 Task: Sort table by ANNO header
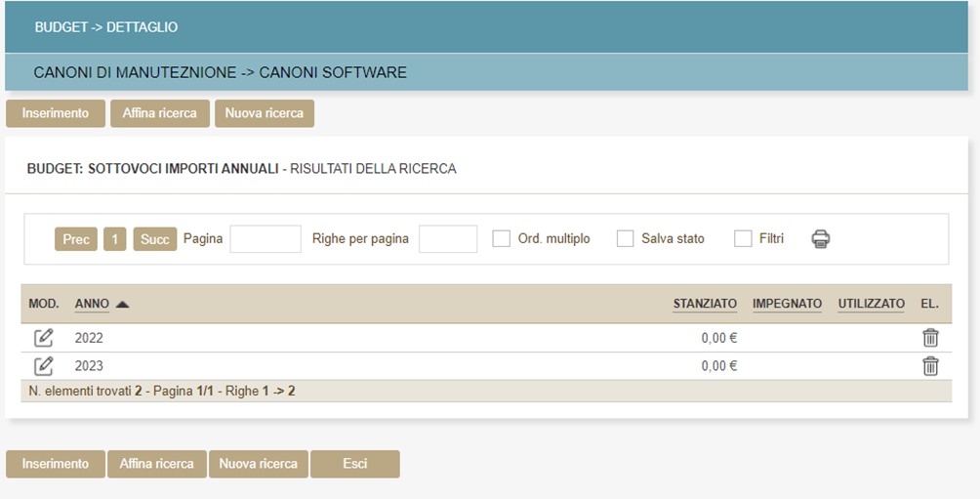click(x=92, y=304)
